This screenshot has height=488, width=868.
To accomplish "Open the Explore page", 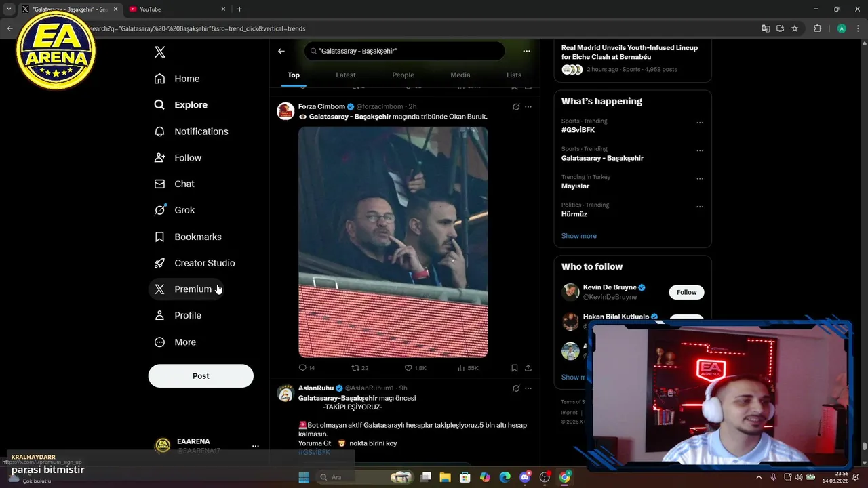I will click(x=181, y=105).
